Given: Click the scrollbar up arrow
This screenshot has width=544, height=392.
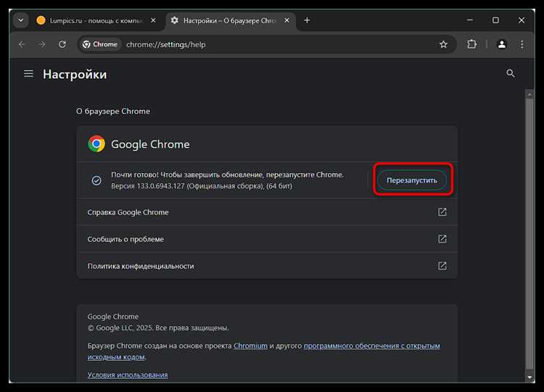Looking at the screenshot, I should 529,94.
